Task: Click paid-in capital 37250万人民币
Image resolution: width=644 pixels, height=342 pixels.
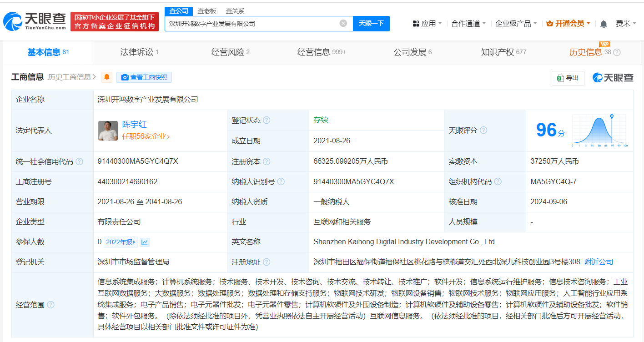Action: [554, 161]
